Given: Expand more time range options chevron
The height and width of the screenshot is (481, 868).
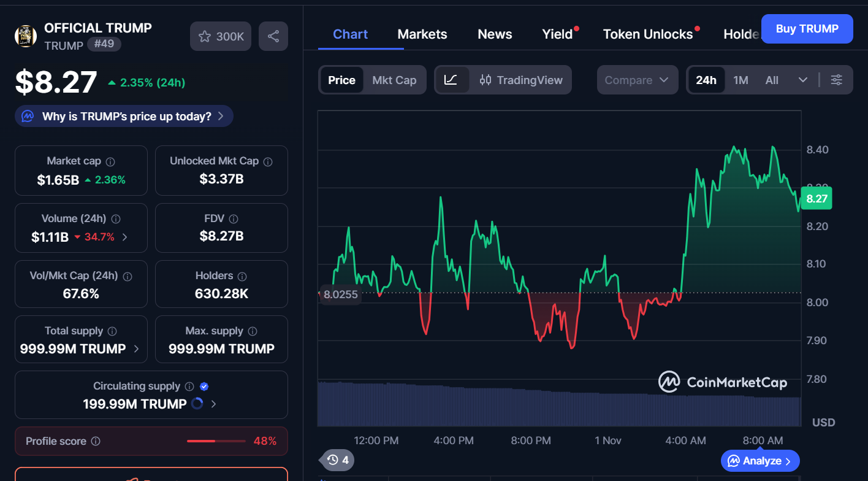Looking at the screenshot, I should pos(803,80).
